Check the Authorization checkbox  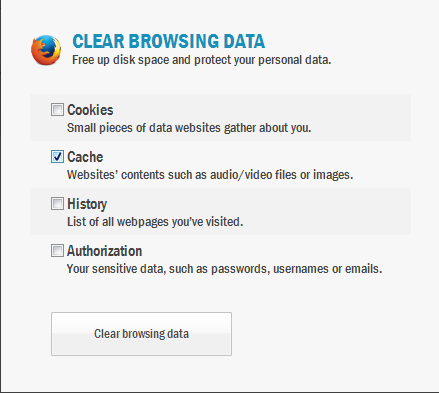57,250
